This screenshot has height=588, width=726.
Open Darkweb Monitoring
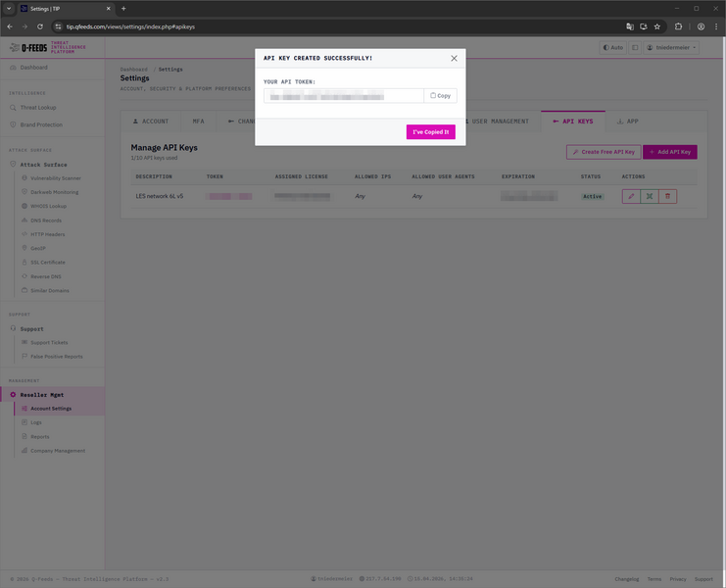point(54,192)
